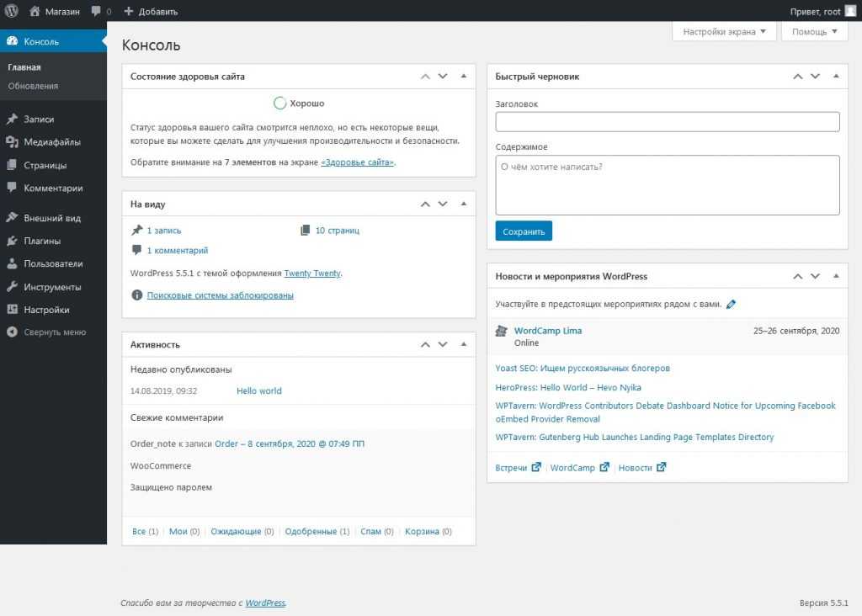Toggle the Быстрый черновик panel triangle
862x616 pixels.
[x=835, y=77]
